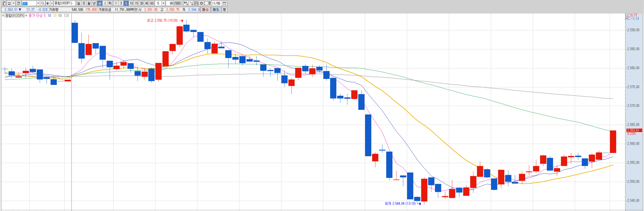This screenshot has height=211, width=644.
Task: Open chart settings gear icon
Action: (202, 3)
